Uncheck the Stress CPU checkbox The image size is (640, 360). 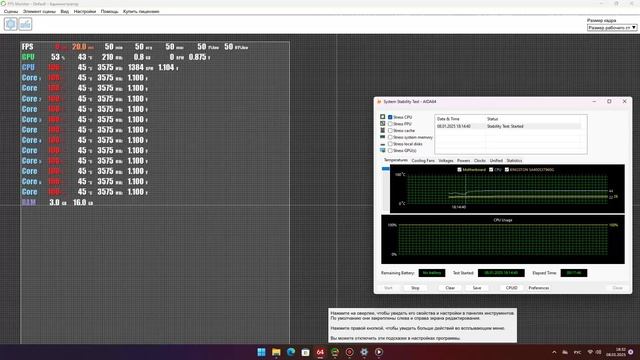390,117
